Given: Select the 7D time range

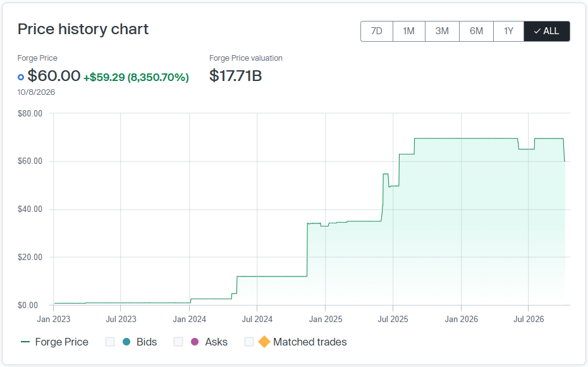Looking at the screenshot, I should (x=376, y=31).
